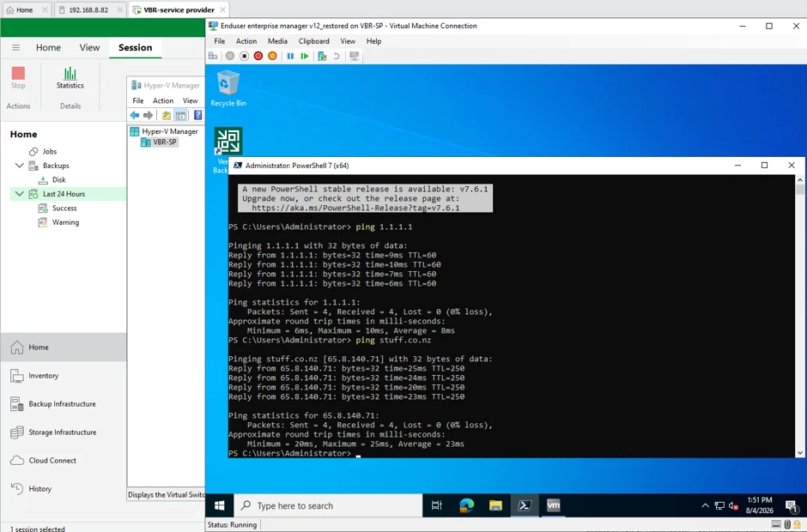
Task: Open the Veeam hamburger main menu
Action: tap(16, 47)
